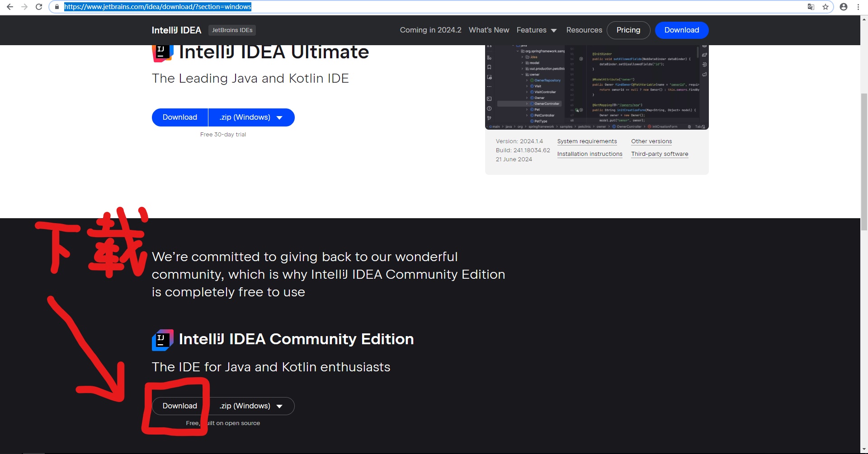Click the JetBrains IDEs badge
This screenshot has height=454, width=868.
tap(232, 30)
